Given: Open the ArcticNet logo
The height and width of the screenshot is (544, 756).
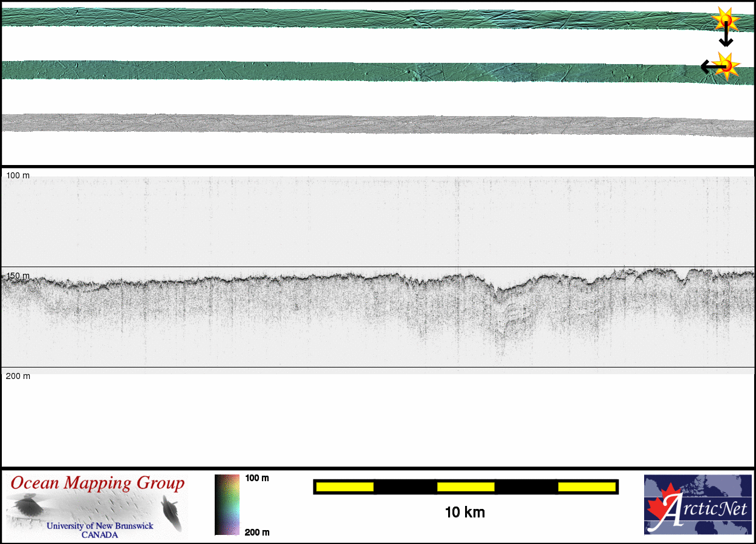Looking at the screenshot, I should pyautogui.click(x=697, y=505).
